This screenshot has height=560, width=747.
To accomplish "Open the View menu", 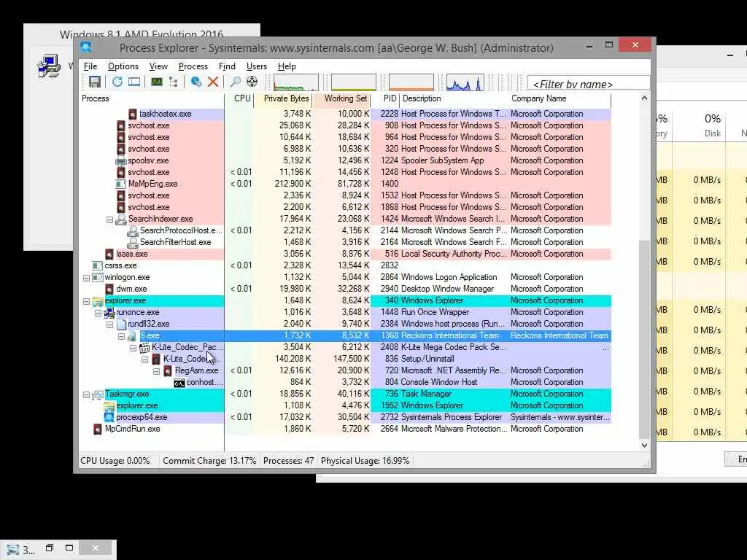I will 158,66.
